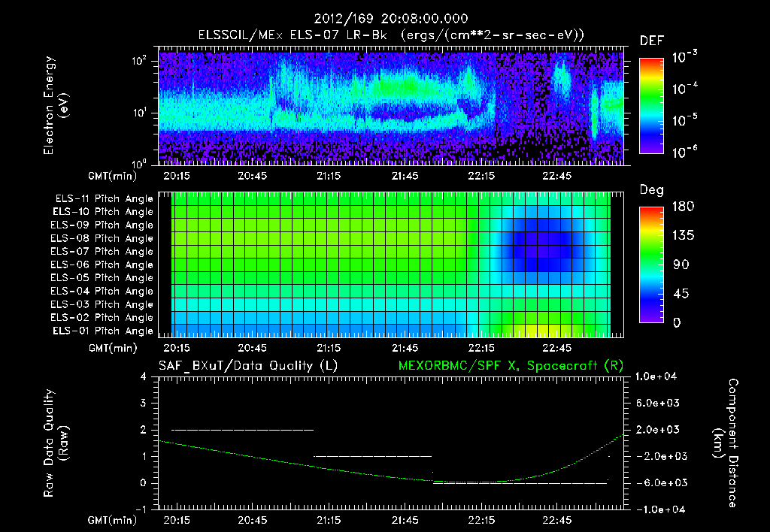Screen dimensions: 770x532
Task: Select the 'ELS-06 Pitch Angle' row label
Action: pyautogui.click(x=102, y=264)
